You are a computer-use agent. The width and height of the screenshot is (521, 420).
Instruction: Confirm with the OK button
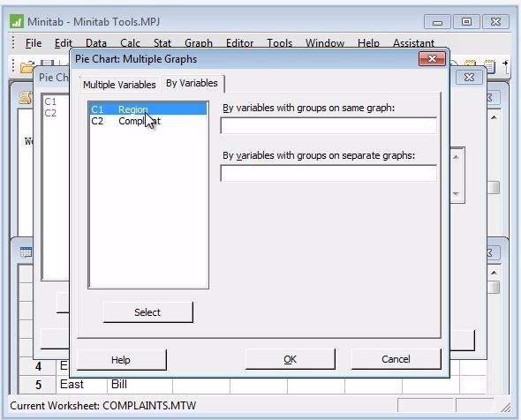290,359
